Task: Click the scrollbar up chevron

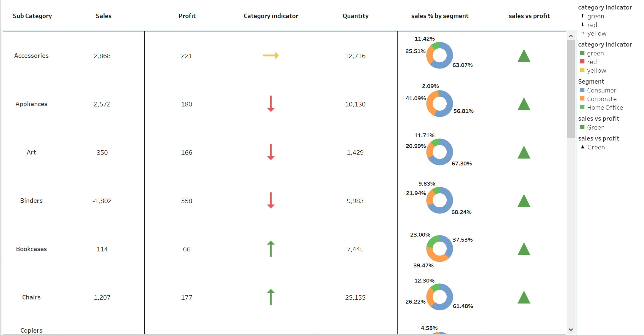Action: click(570, 35)
